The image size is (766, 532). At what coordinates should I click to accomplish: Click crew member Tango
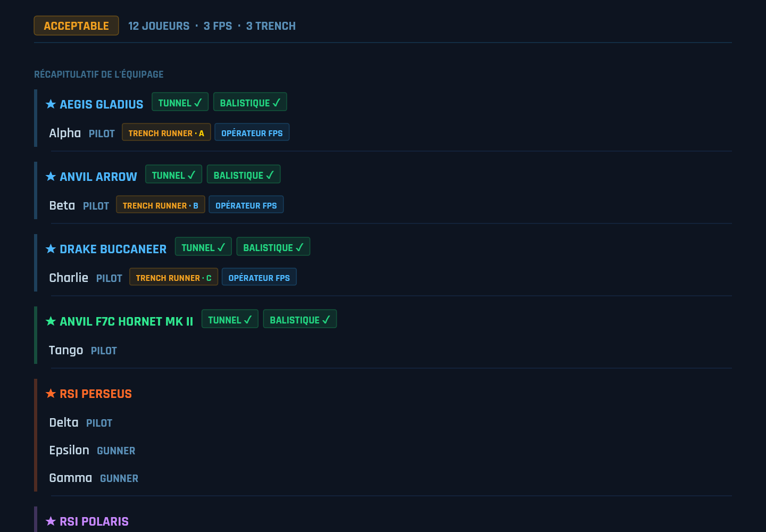click(66, 350)
